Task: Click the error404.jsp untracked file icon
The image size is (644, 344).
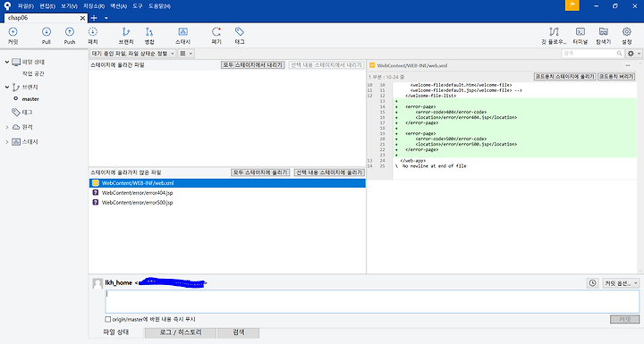Action: pyautogui.click(x=96, y=192)
